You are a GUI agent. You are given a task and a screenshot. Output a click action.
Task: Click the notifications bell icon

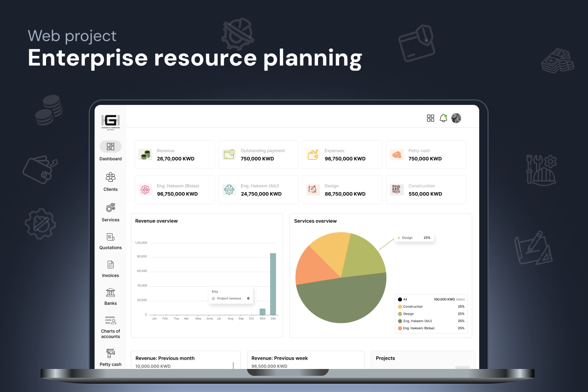[x=443, y=118]
